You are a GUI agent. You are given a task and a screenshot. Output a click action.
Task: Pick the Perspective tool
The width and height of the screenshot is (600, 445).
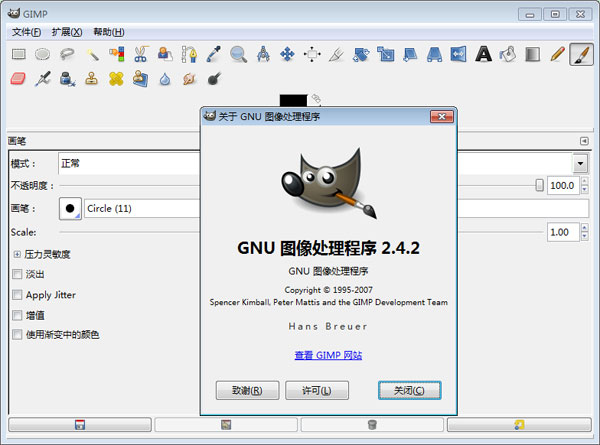(x=434, y=54)
